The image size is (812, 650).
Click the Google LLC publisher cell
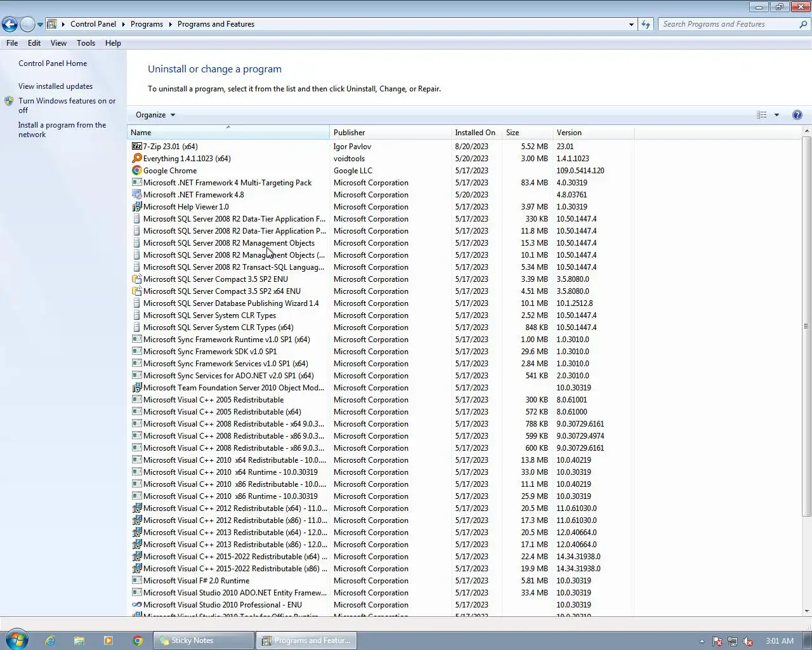353,171
